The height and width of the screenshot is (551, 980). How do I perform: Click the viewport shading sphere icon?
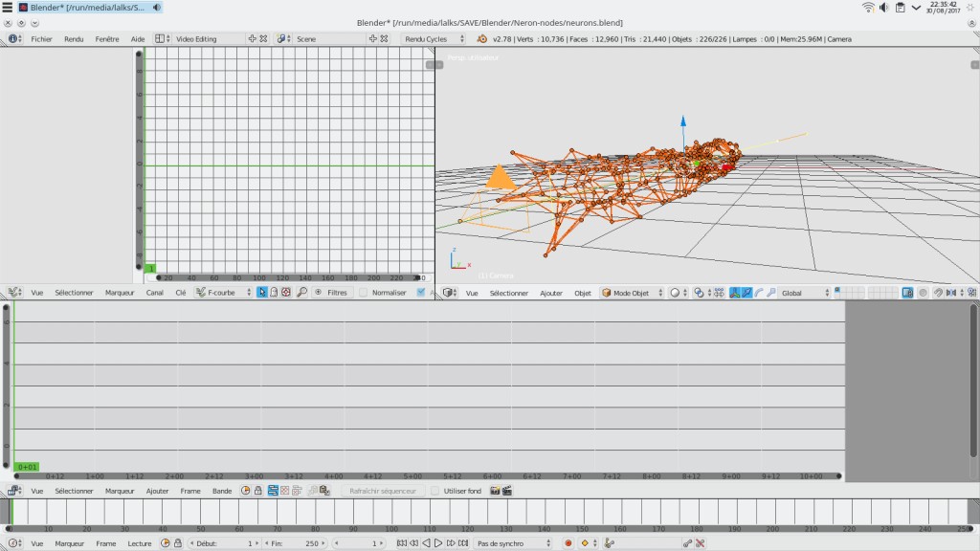click(676, 293)
